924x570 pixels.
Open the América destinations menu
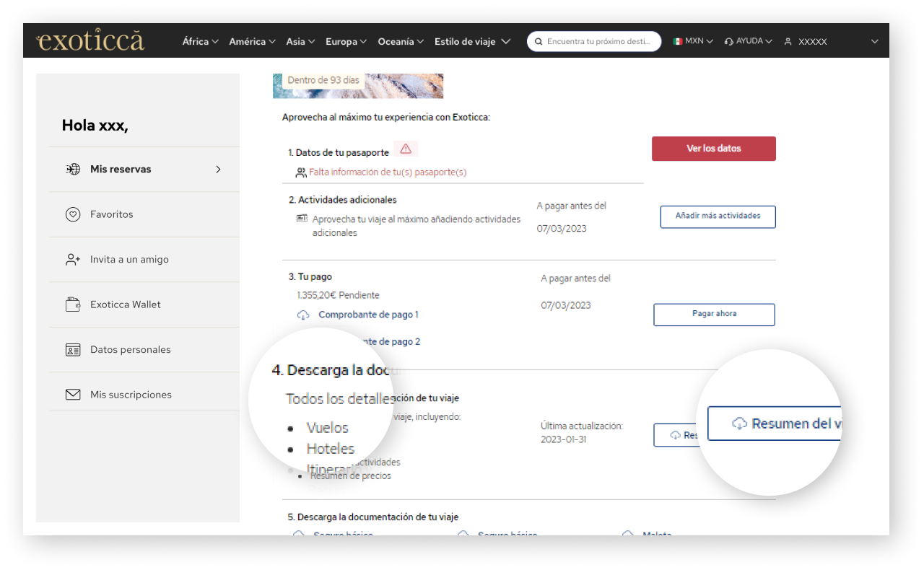click(x=252, y=41)
